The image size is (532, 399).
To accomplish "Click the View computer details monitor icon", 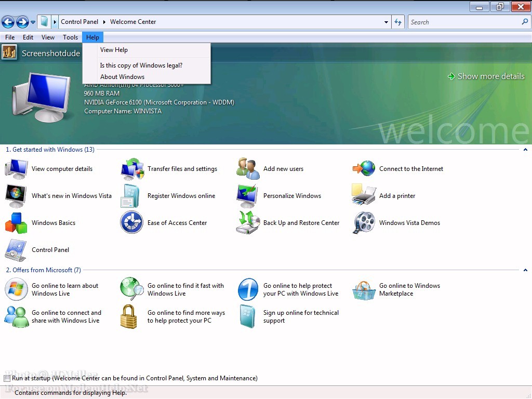I will (16, 169).
